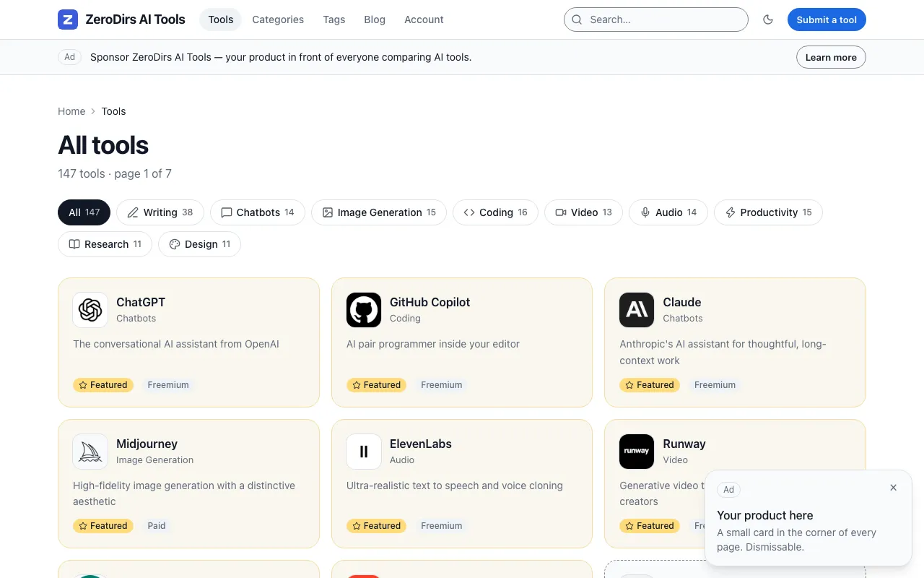Filter by Research category
Image resolution: width=924 pixels, height=578 pixels.
(x=105, y=244)
